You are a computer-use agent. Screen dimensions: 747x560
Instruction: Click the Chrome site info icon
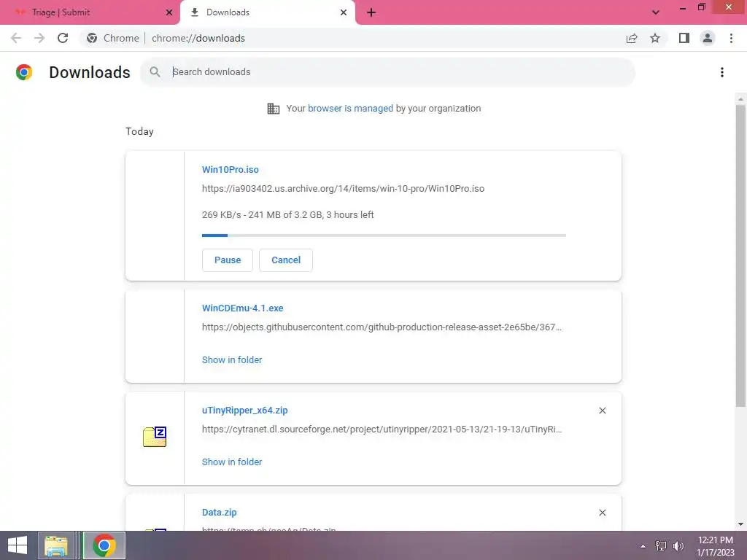coord(92,38)
